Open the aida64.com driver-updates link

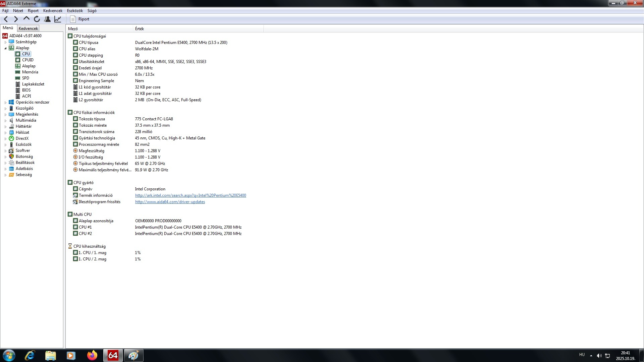(170, 202)
